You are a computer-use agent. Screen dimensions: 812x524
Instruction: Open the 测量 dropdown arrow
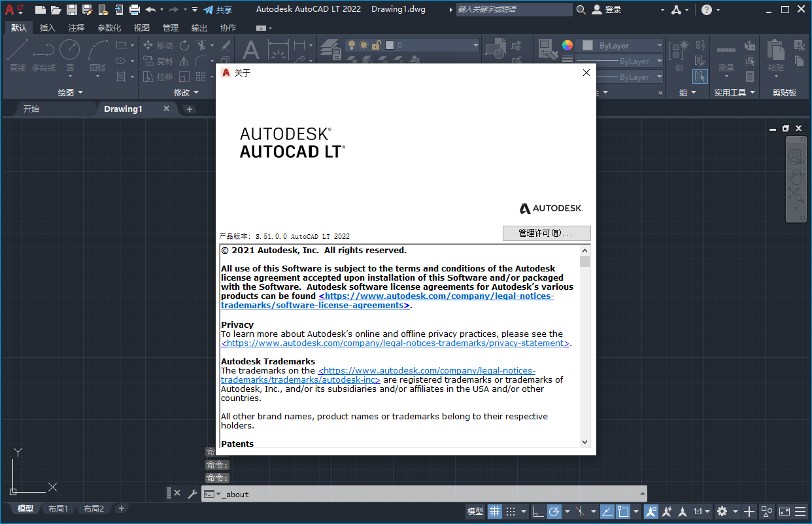[726, 77]
